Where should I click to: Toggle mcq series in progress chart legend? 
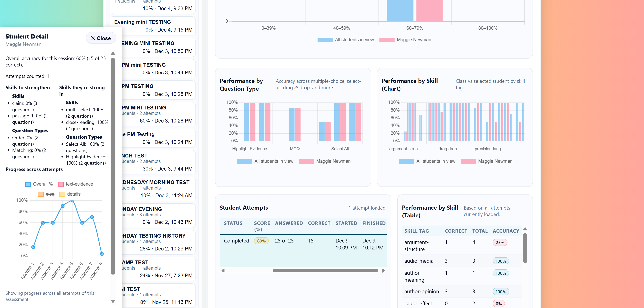coord(46,194)
